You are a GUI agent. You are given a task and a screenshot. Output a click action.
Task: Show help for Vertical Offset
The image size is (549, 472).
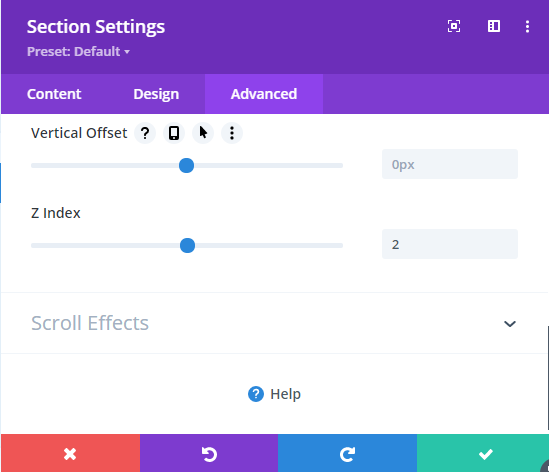click(145, 133)
